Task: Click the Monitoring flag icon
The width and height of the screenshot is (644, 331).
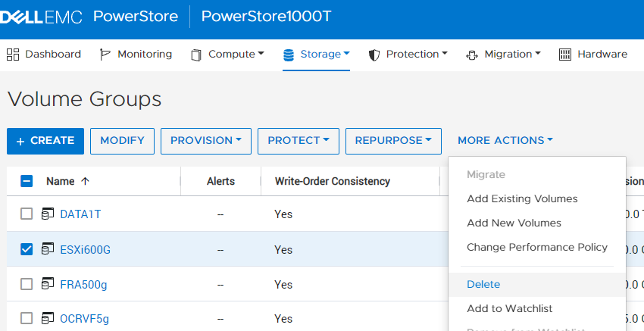Action: click(105, 55)
